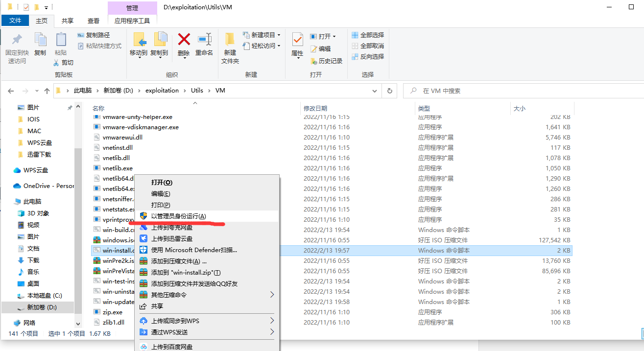Click 复制路径 copy path command

[x=94, y=35]
